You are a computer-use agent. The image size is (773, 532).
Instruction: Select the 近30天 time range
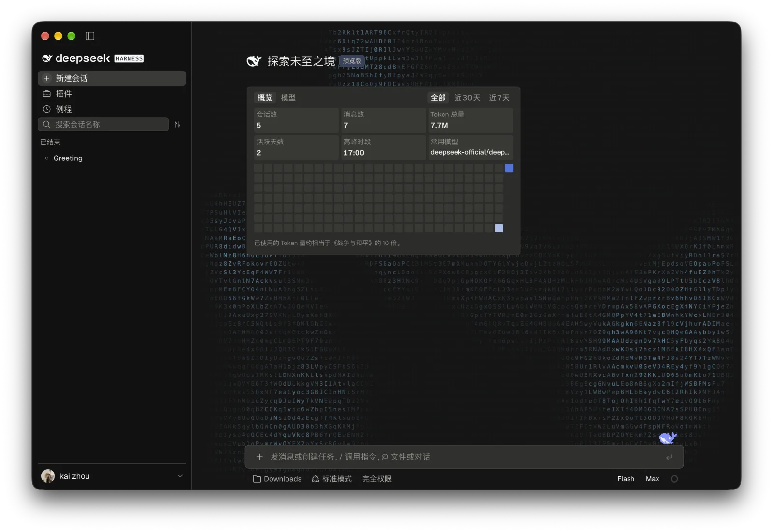pos(467,98)
